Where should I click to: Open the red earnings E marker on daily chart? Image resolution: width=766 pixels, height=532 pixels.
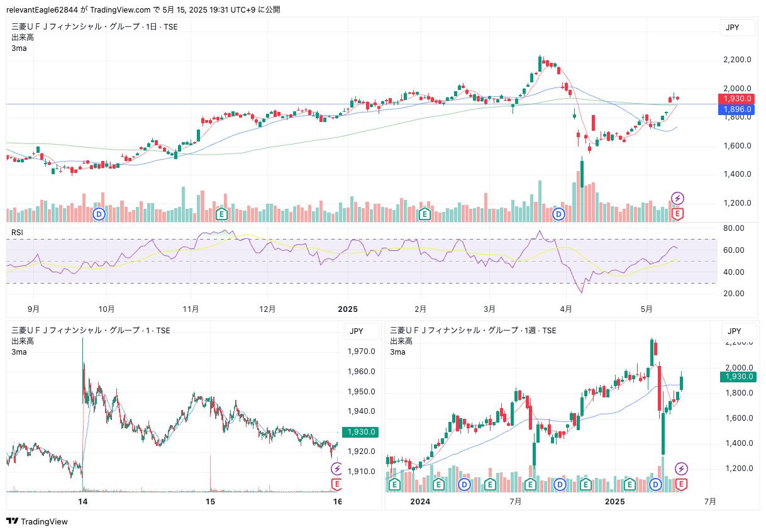pyautogui.click(x=678, y=214)
